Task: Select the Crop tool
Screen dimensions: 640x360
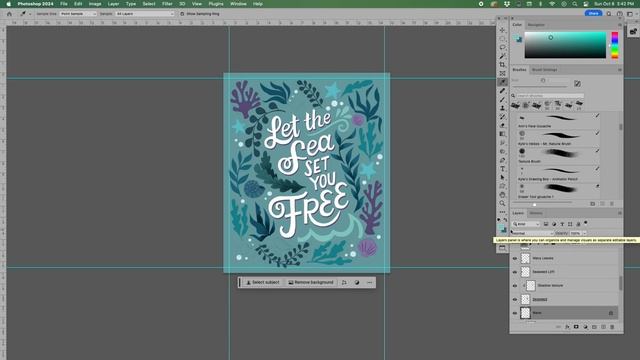Action: (502, 64)
